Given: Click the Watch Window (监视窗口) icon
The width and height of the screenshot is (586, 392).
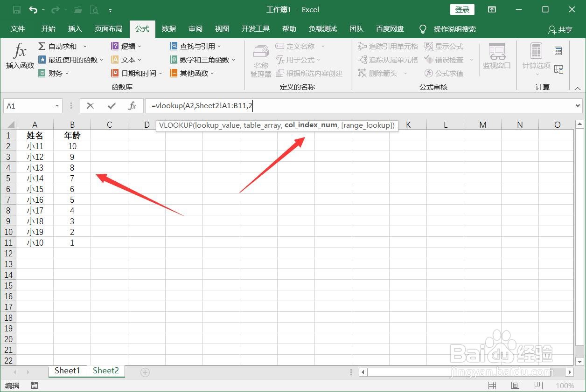Looking at the screenshot, I should (x=496, y=56).
